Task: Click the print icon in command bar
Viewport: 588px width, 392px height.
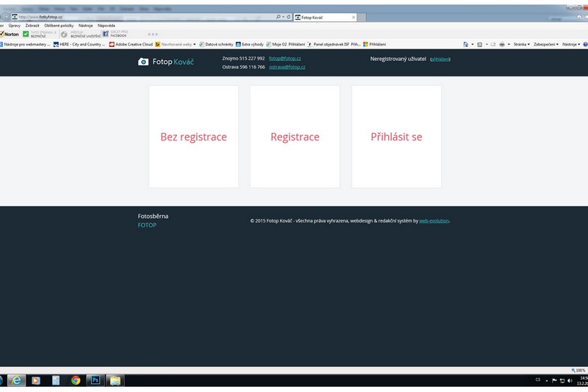Action: (x=501, y=44)
